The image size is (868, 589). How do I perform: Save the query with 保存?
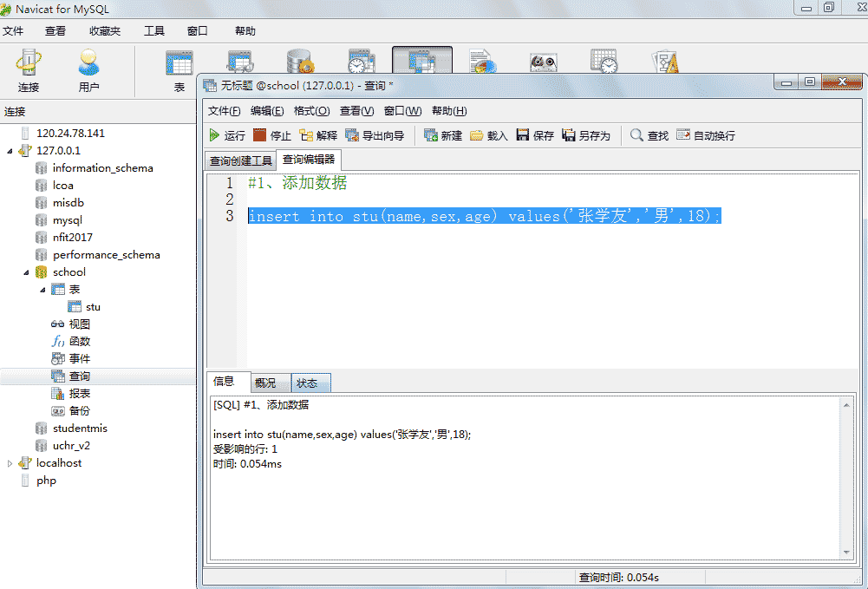(x=535, y=135)
